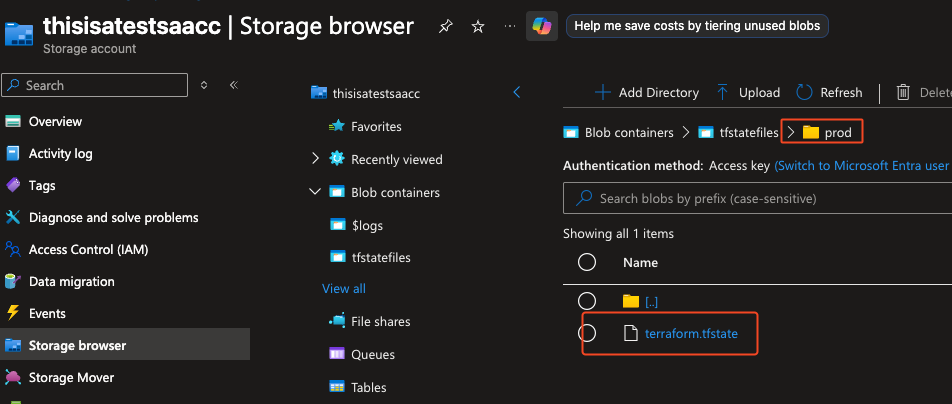Screen dimensions: 952x404
Task: Collapse the left navigation menu
Action: coord(233,85)
